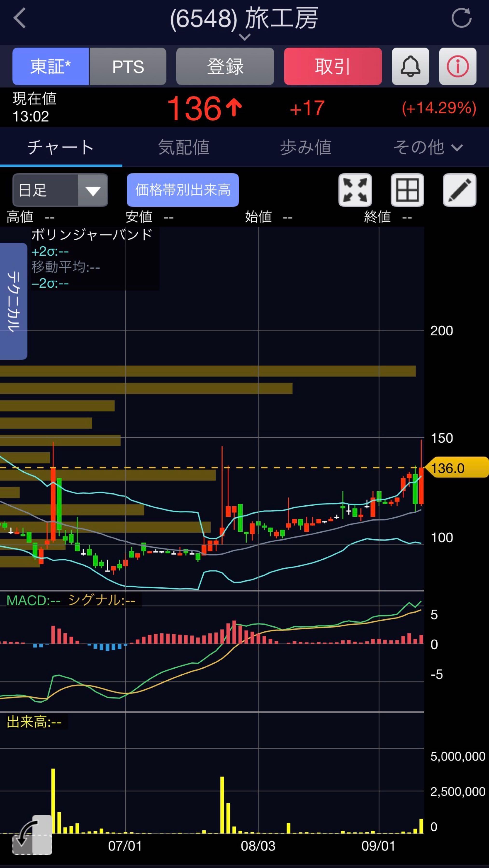
Task: Tap the 安値 low price label
Action: click(x=139, y=217)
